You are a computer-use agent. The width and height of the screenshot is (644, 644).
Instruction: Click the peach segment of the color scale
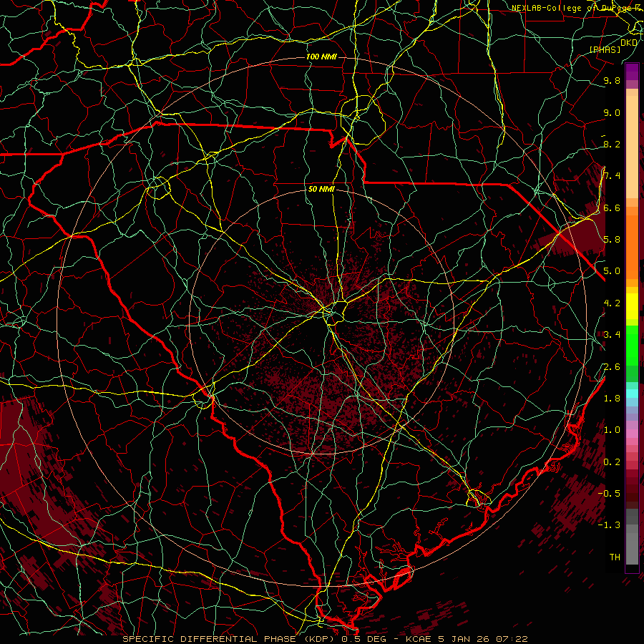(632, 148)
